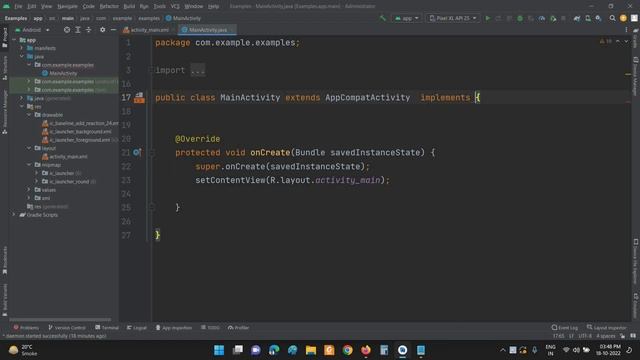Image resolution: width=640 pixels, height=360 pixels.
Task: Click Select Opened File target icon
Action: (67, 30)
